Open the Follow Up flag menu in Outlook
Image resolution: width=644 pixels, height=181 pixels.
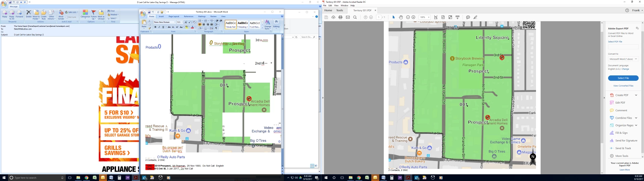[94, 14]
